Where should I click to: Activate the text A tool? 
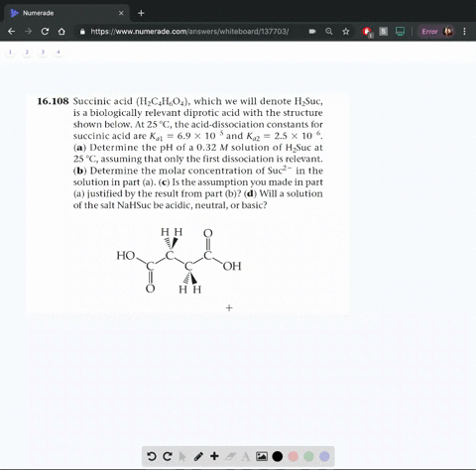[x=246, y=456]
